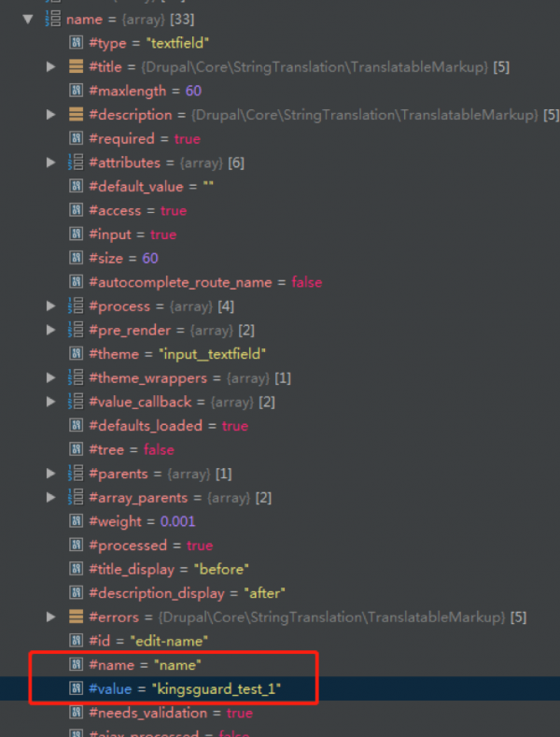The image size is (560, 737).
Task: Click the #type variable icon
Action: point(76,43)
